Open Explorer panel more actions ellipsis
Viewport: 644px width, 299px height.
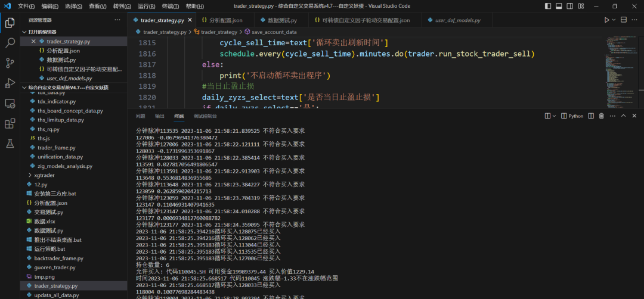117,20
